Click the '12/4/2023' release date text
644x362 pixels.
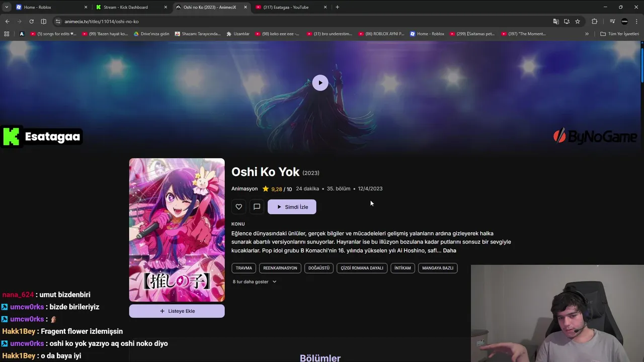[x=370, y=189]
